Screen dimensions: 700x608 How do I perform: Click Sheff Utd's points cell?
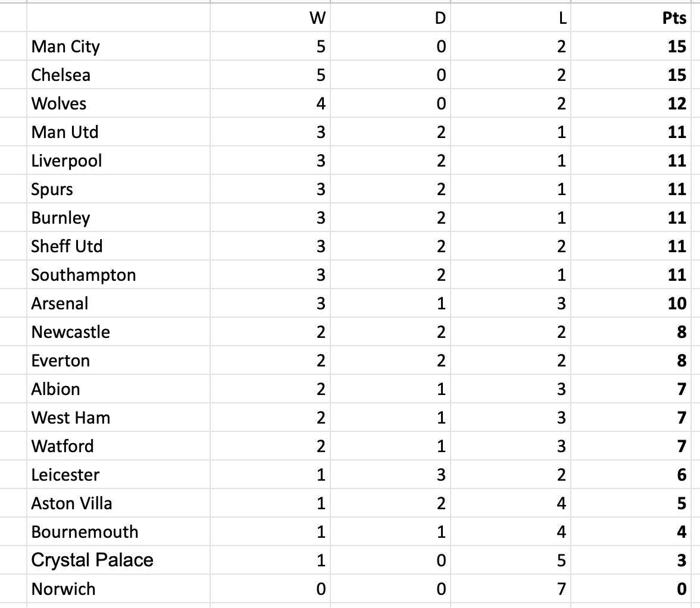[631, 246]
